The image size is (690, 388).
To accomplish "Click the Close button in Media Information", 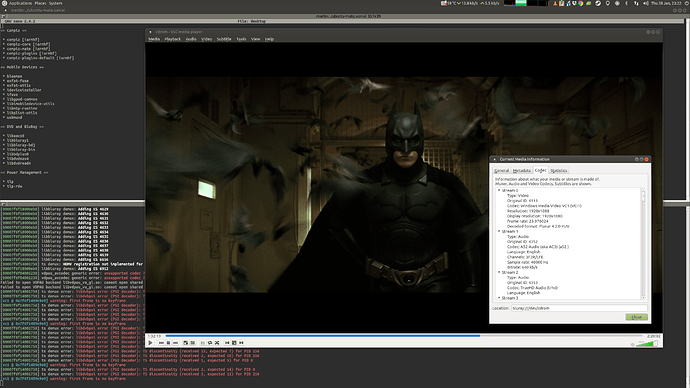I will pos(636,317).
